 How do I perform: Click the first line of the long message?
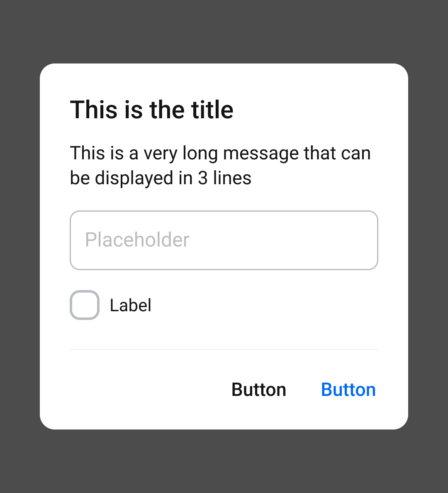(x=220, y=153)
